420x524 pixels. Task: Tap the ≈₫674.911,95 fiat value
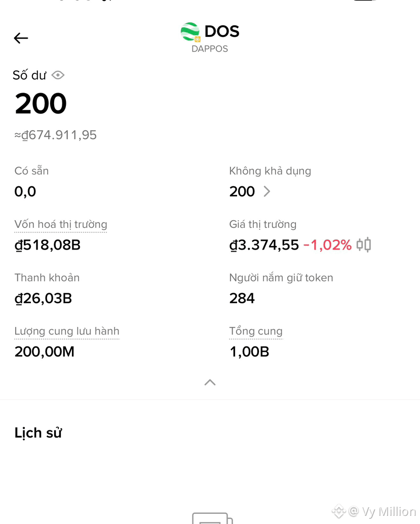[x=55, y=135]
